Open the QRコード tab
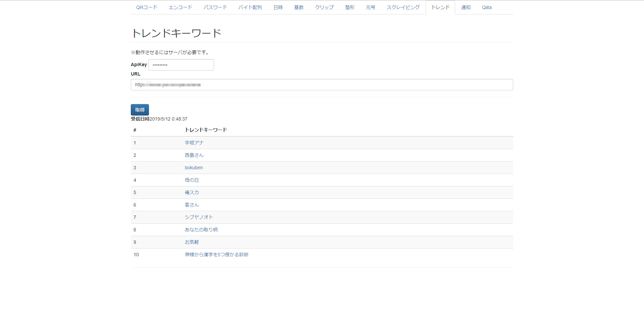 [x=147, y=7]
